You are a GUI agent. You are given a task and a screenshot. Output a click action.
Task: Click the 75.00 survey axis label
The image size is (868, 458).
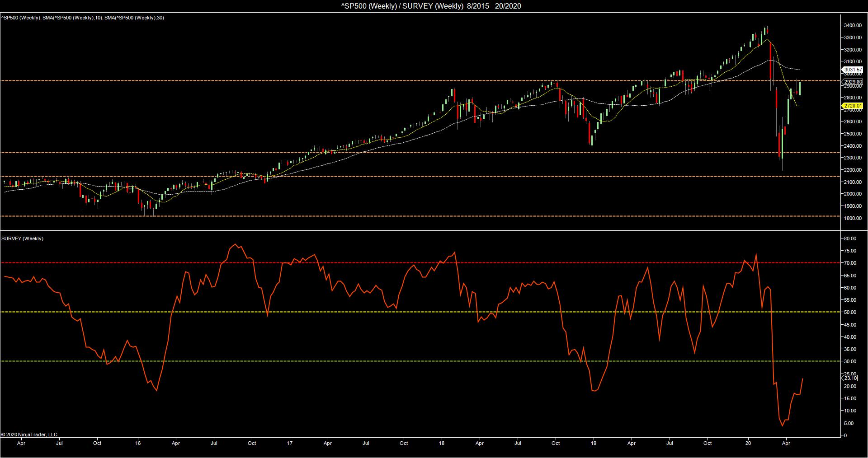point(850,251)
